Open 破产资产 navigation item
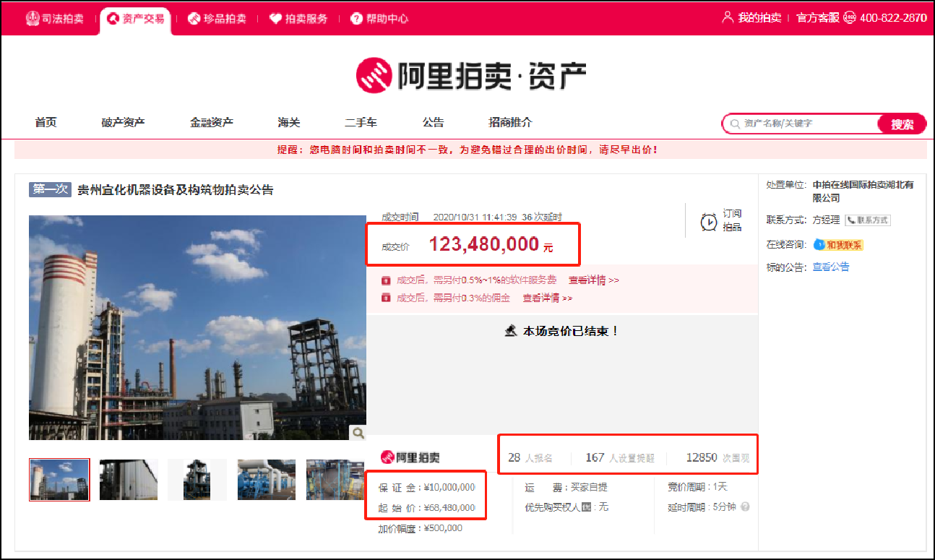The width and height of the screenshot is (935, 560). click(123, 123)
